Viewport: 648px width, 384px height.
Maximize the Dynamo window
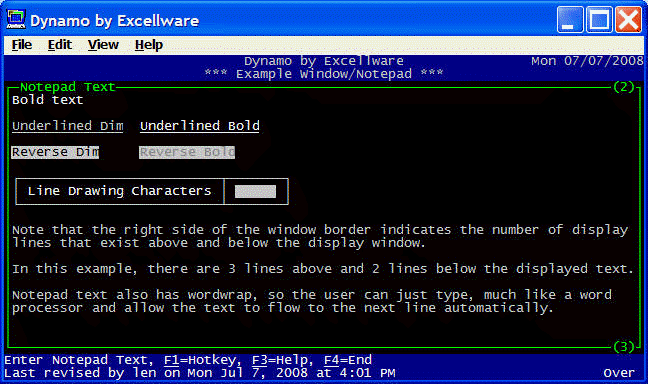(x=599, y=19)
